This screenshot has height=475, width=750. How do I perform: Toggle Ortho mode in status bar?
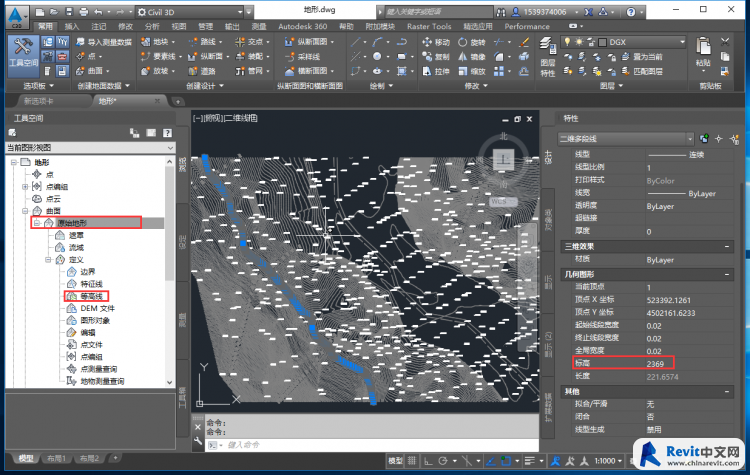click(428, 461)
